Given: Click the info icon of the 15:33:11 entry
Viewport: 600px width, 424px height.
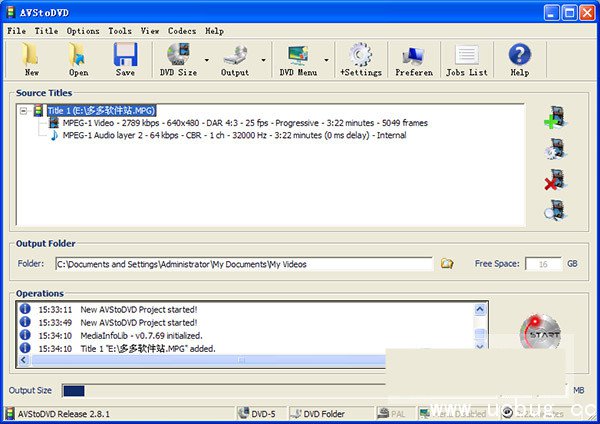Looking at the screenshot, I should pyautogui.click(x=25, y=308).
